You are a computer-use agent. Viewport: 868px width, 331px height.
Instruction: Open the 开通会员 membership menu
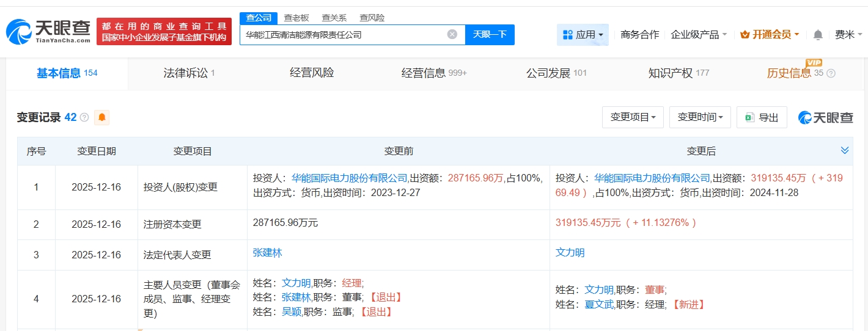coord(770,35)
